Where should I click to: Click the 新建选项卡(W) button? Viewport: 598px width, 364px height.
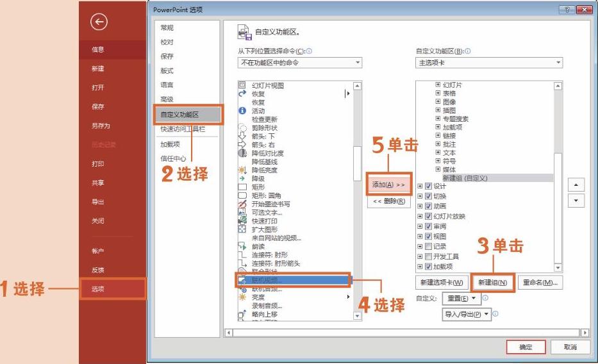[x=442, y=283]
